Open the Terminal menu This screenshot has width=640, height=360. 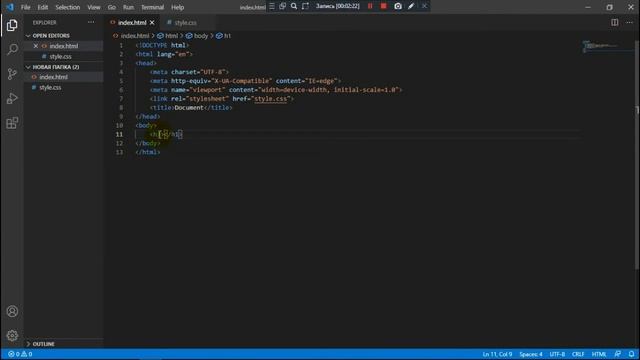(x=152, y=7)
